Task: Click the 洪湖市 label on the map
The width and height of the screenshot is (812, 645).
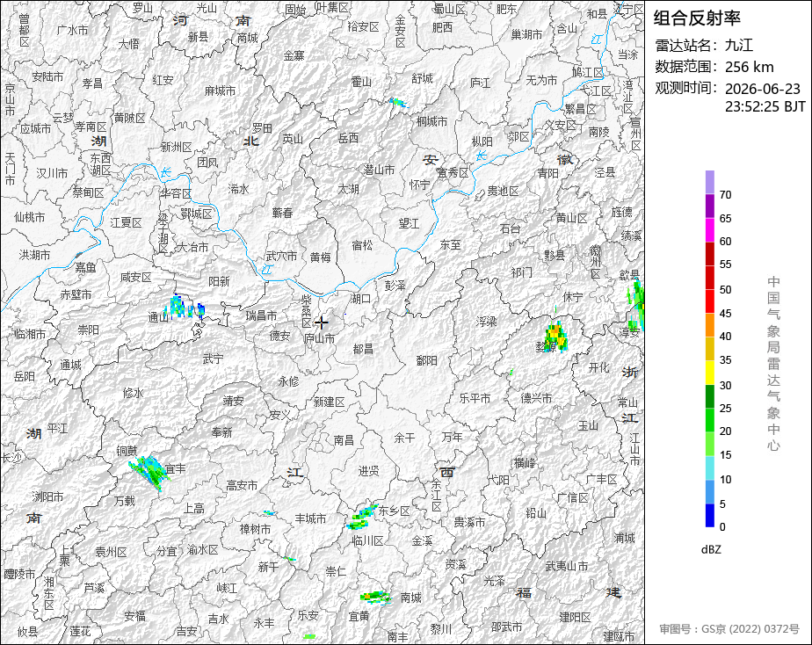Action: pyautogui.click(x=34, y=255)
